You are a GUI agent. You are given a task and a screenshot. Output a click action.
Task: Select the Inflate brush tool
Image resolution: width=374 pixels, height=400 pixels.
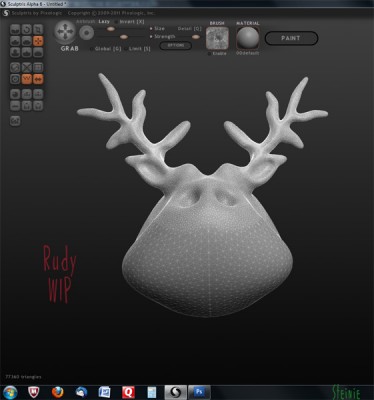point(15,53)
